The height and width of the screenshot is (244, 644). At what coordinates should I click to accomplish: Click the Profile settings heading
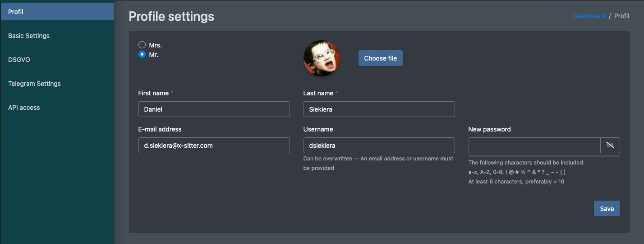(x=171, y=17)
